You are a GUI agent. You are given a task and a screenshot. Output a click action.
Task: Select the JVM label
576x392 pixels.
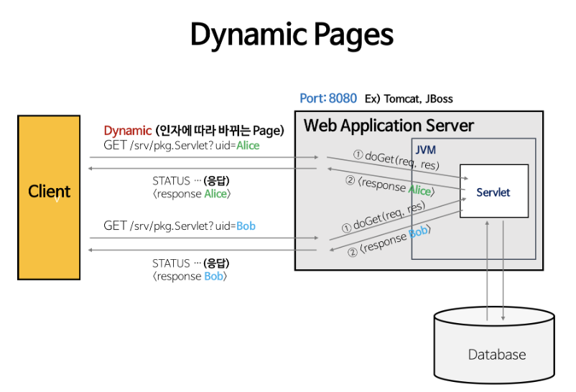[425, 150]
